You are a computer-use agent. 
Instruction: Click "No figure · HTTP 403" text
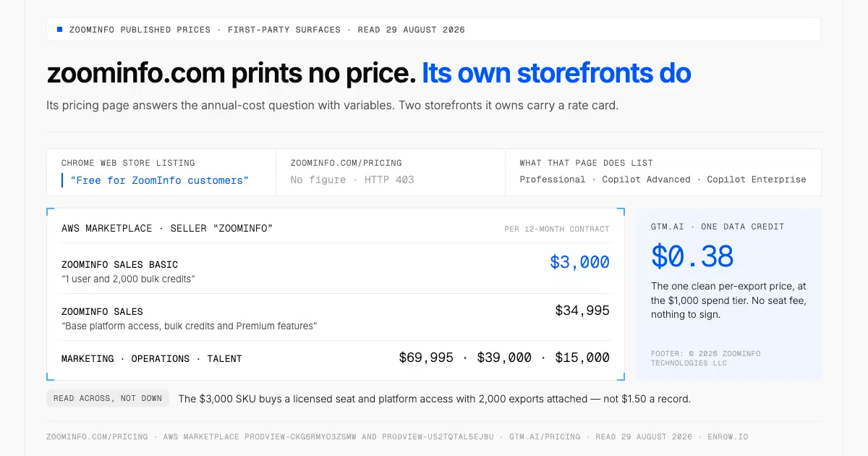pyautogui.click(x=352, y=180)
